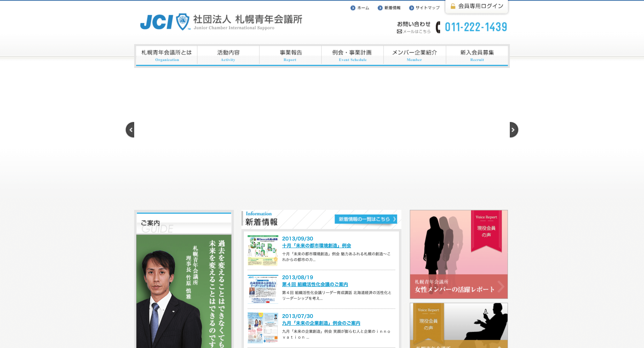
Task: Click the envelope mail icon
Action: (399, 31)
